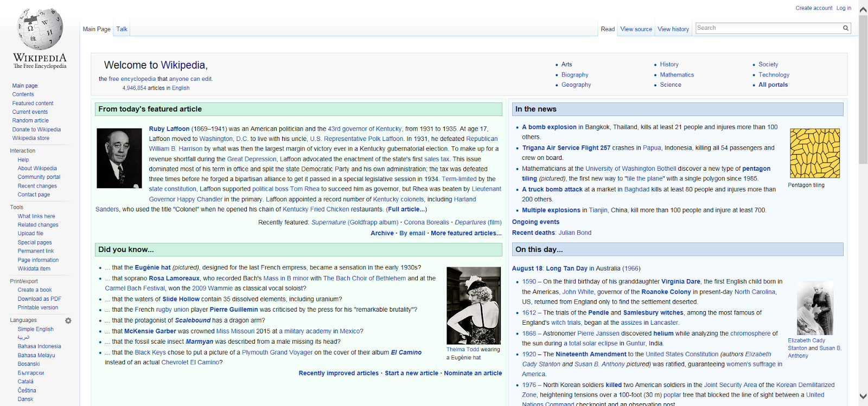
Task: Select Bahasa Indonesia language link
Action: [39, 346]
